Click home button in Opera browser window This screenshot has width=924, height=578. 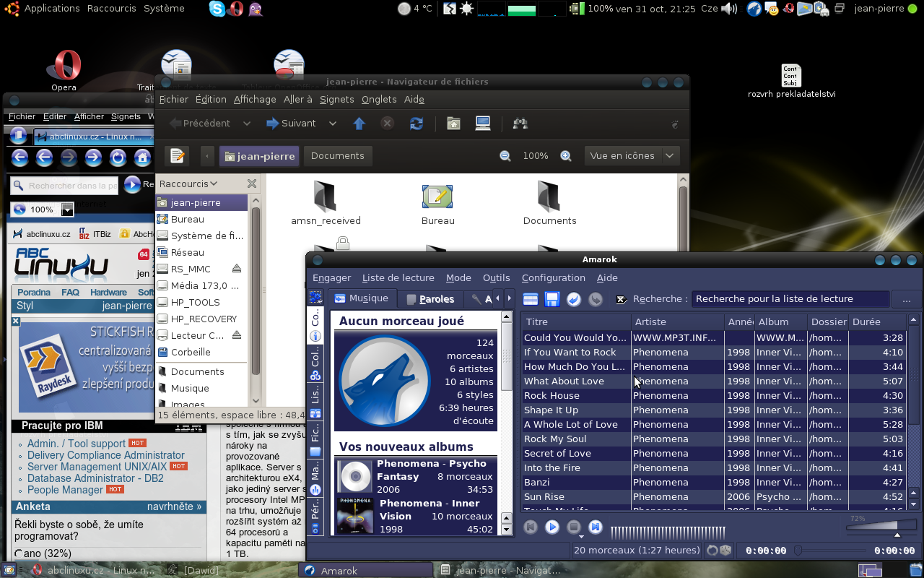pyautogui.click(x=142, y=158)
